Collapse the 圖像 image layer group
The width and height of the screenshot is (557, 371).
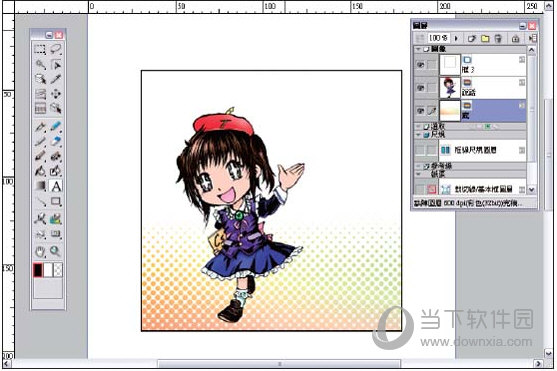pyautogui.click(x=419, y=49)
